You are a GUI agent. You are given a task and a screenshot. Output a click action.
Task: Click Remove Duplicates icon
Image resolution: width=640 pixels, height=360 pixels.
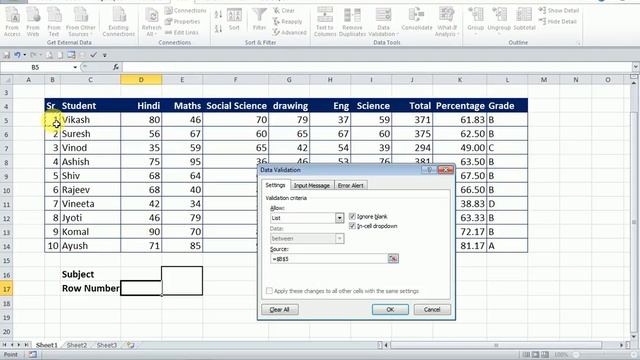pyautogui.click(x=352, y=22)
